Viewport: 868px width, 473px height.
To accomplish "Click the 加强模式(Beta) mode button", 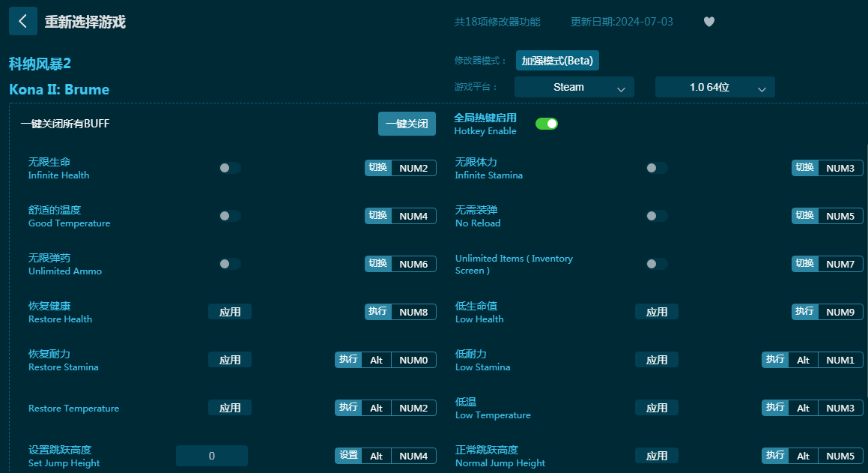I will click(x=557, y=61).
